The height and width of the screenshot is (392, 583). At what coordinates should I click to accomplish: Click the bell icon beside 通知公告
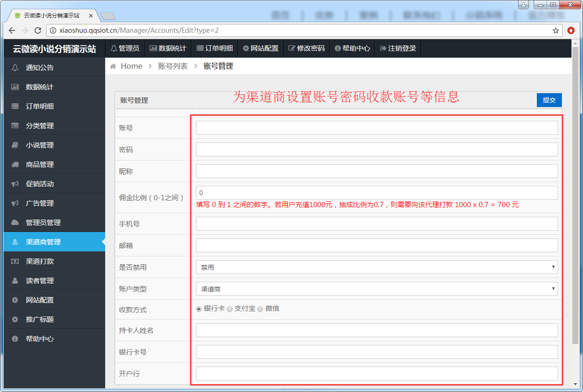pyautogui.click(x=15, y=67)
